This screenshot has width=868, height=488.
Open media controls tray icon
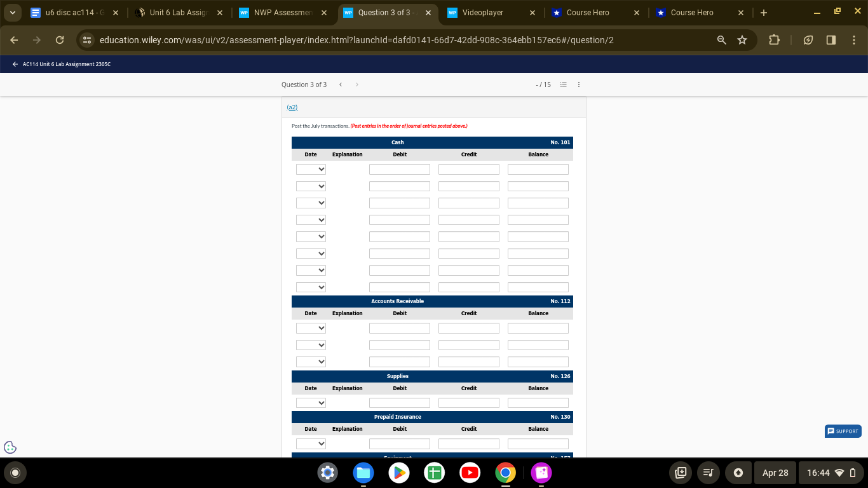709,473
